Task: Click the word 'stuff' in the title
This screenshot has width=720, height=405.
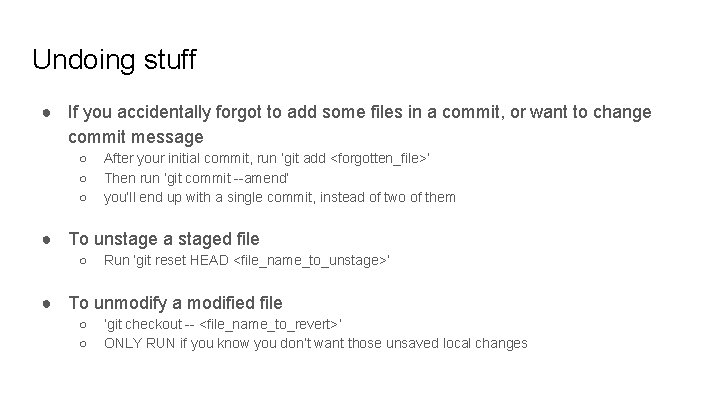Action: pos(170,59)
